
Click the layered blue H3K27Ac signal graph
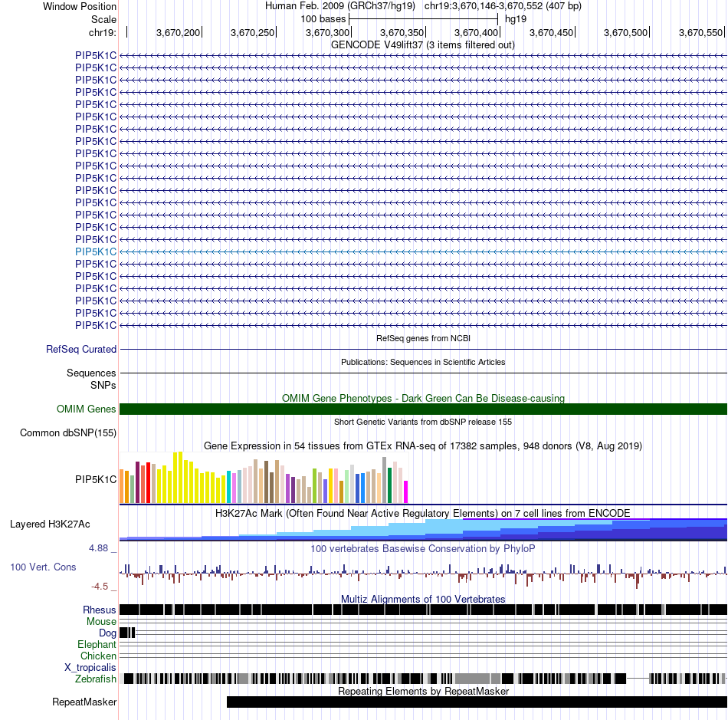pos(424,530)
